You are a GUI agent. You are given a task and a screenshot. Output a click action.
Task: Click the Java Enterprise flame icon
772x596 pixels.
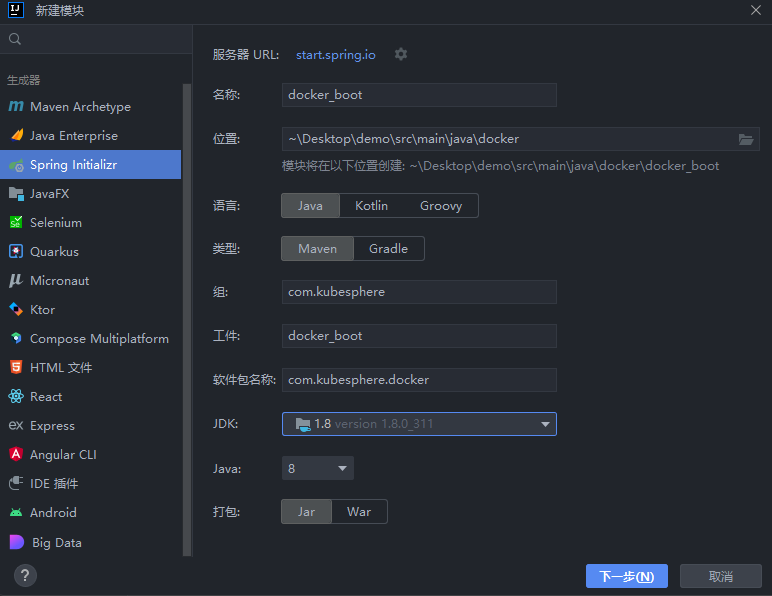click(17, 135)
